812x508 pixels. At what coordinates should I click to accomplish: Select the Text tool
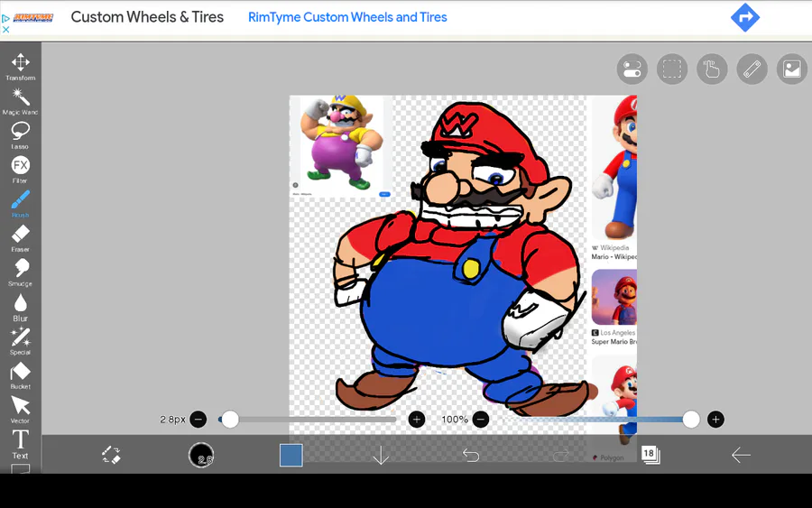point(20,444)
